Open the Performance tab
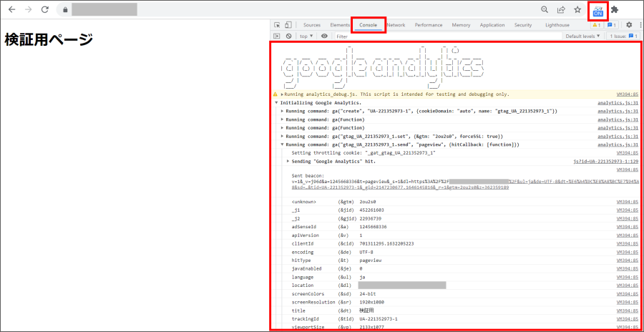Image resolution: width=644 pixels, height=332 pixels. (x=429, y=25)
